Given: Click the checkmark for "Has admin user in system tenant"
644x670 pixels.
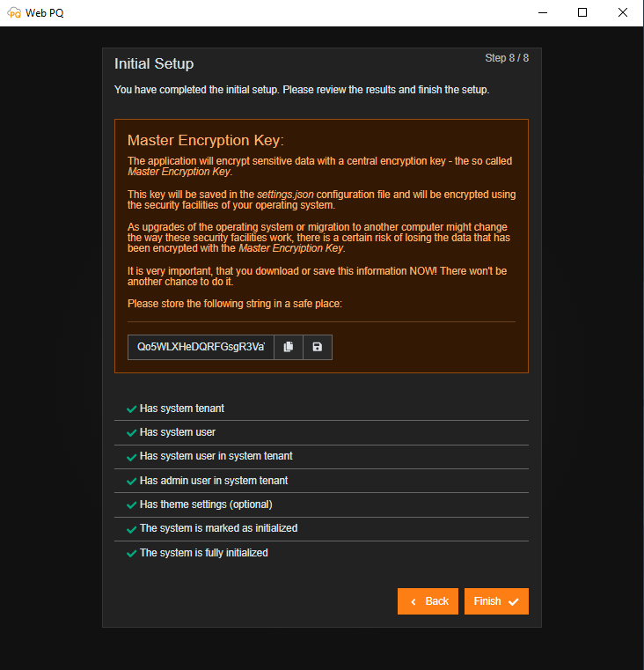Looking at the screenshot, I should [131, 481].
